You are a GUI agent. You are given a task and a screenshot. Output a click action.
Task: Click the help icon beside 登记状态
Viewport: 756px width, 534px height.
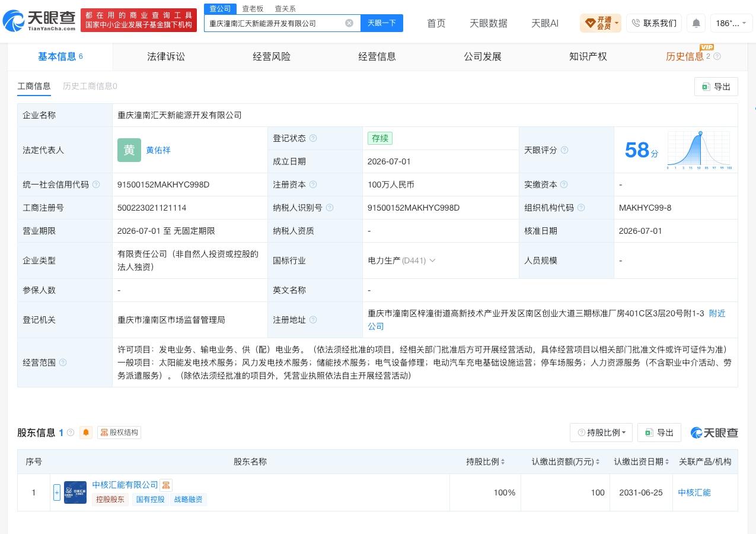click(x=313, y=138)
